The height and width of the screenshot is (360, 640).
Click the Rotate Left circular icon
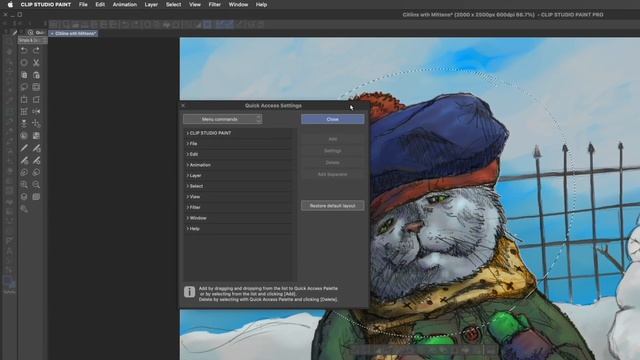pos(24,173)
